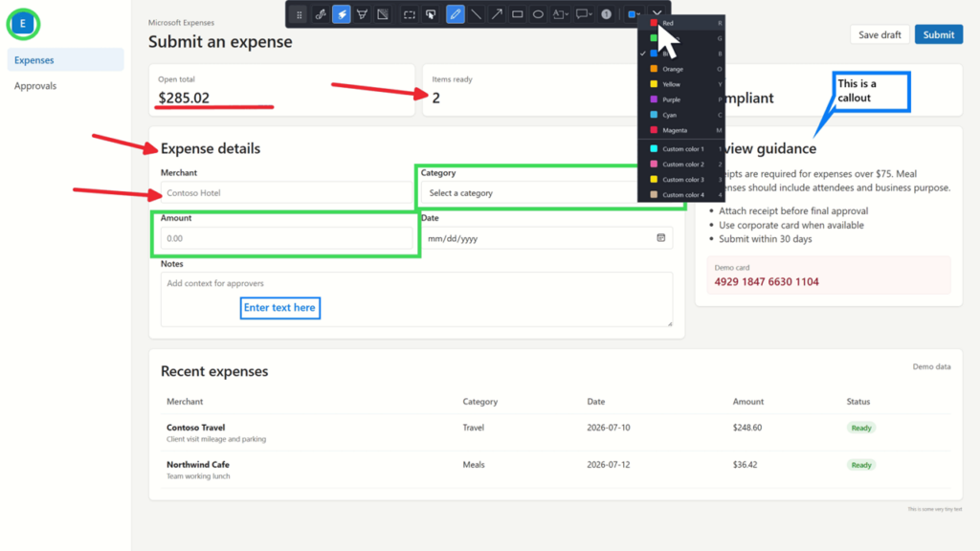The width and height of the screenshot is (980, 551).
Task: Select the freehand scribble tool
Action: tap(321, 14)
